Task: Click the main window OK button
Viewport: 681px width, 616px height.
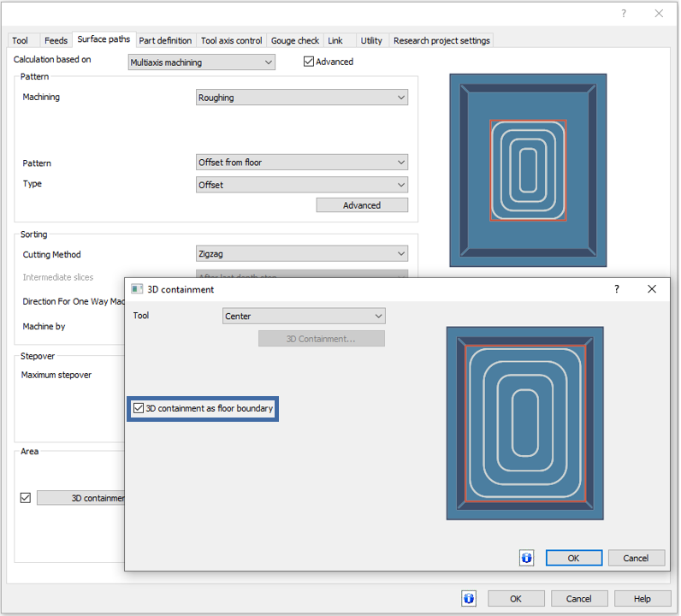Action: [x=516, y=599]
